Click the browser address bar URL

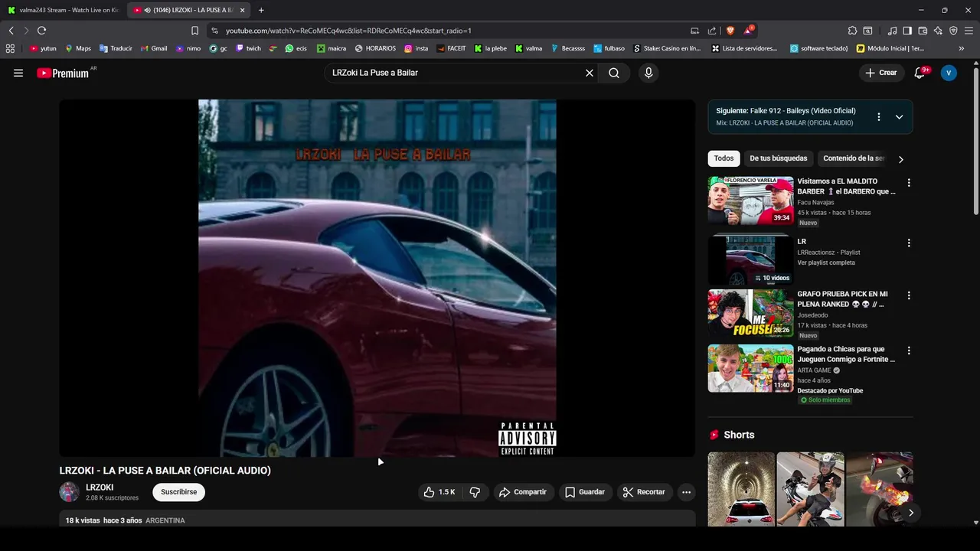click(x=348, y=31)
